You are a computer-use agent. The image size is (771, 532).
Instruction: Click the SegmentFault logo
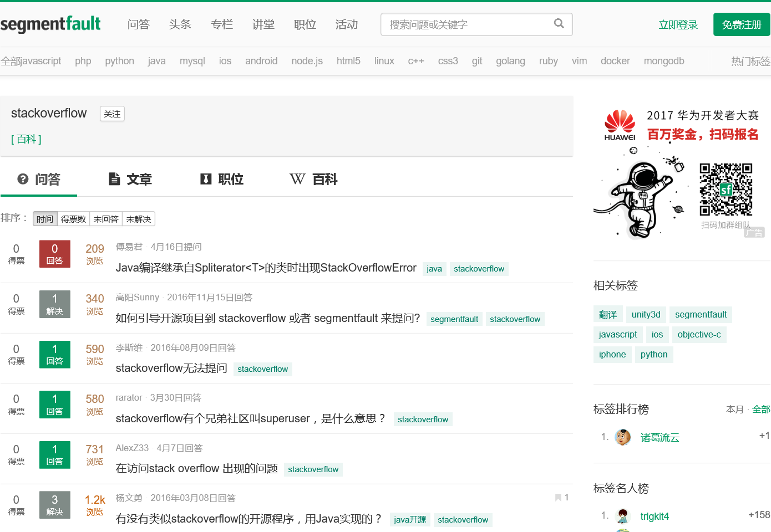click(x=51, y=24)
